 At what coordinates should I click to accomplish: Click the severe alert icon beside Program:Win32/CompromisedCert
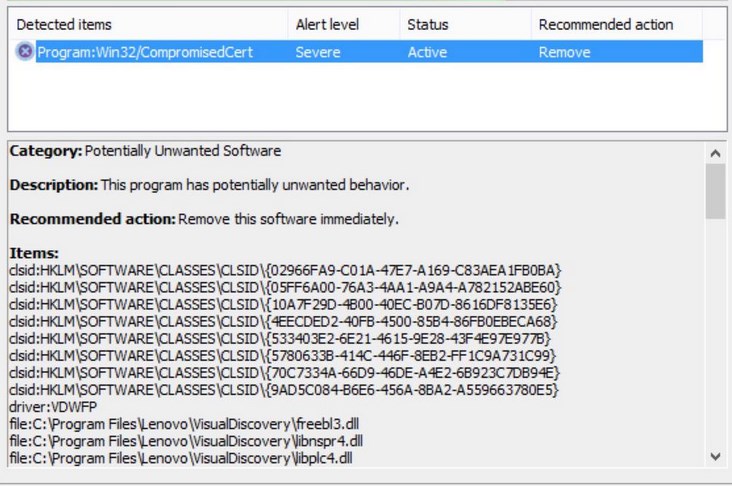pyautogui.click(x=25, y=52)
